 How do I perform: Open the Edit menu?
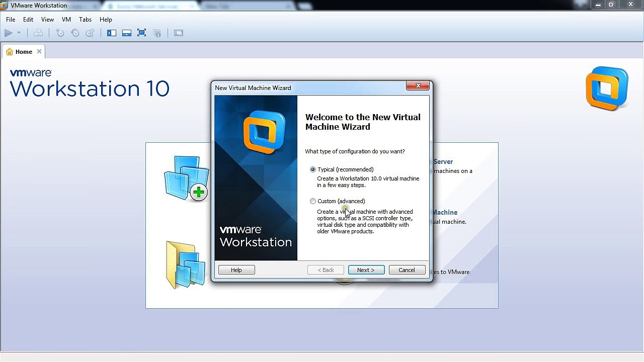28,20
